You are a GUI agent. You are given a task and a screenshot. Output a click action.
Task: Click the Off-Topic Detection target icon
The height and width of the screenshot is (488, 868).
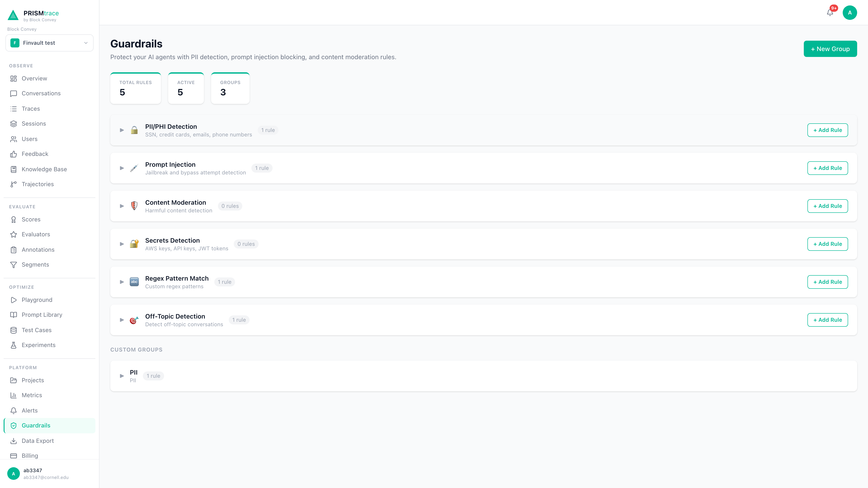pos(134,320)
